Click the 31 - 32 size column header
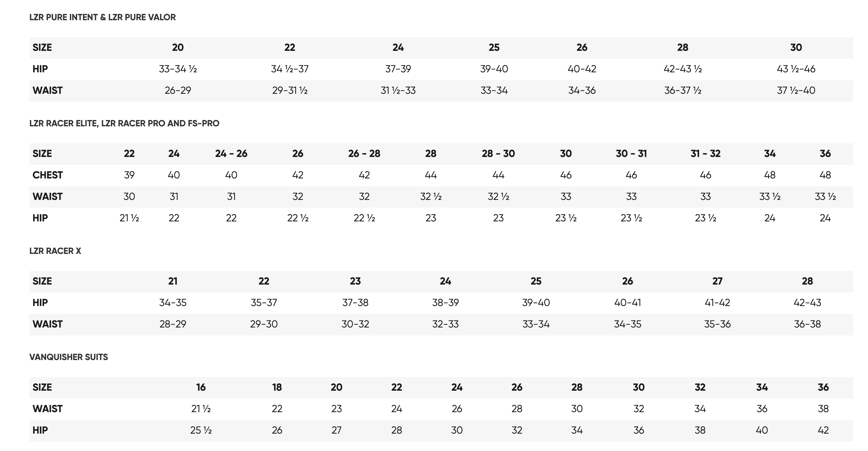Screen dimensions: 868x451 (705, 153)
